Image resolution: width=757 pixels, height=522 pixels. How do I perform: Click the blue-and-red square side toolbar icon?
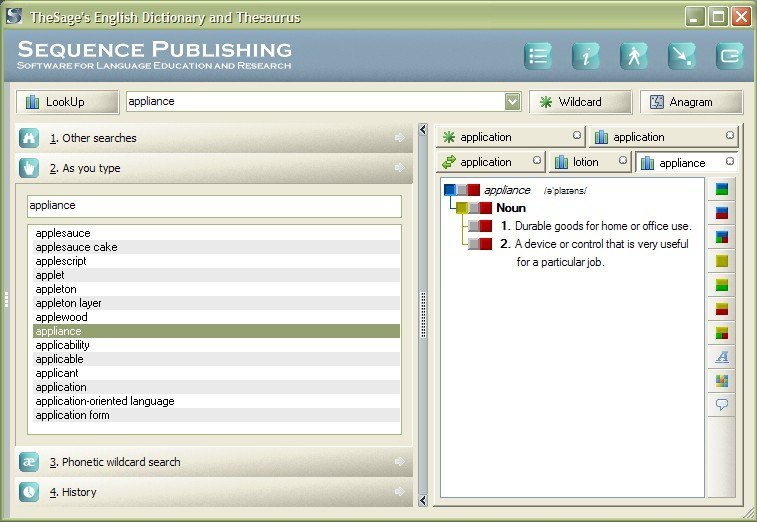[722, 213]
